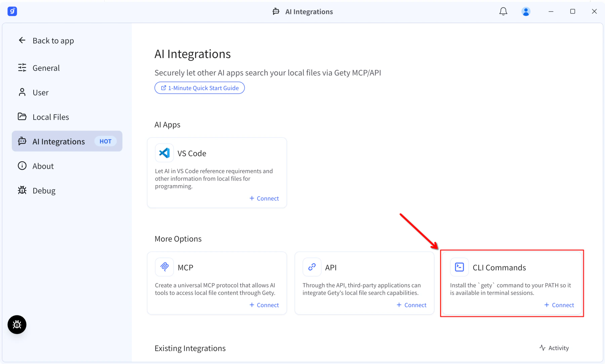Maximize the window

(x=573, y=11)
